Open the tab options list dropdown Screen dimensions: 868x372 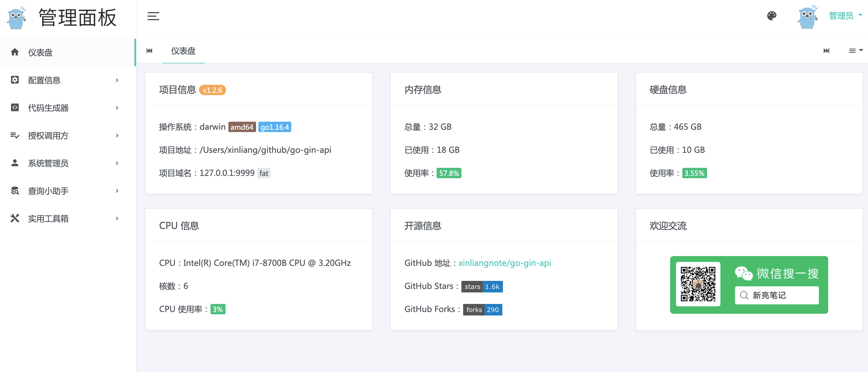click(x=856, y=50)
